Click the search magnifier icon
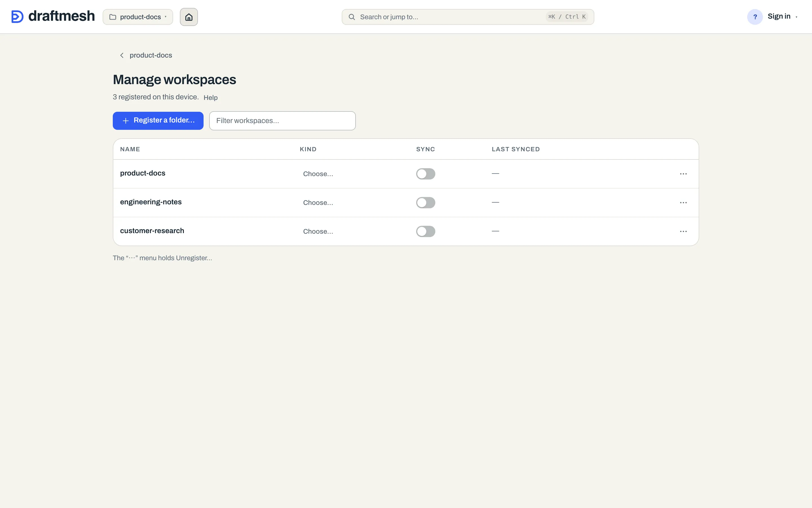The image size is (812, 508). click(x=352, y=17)
